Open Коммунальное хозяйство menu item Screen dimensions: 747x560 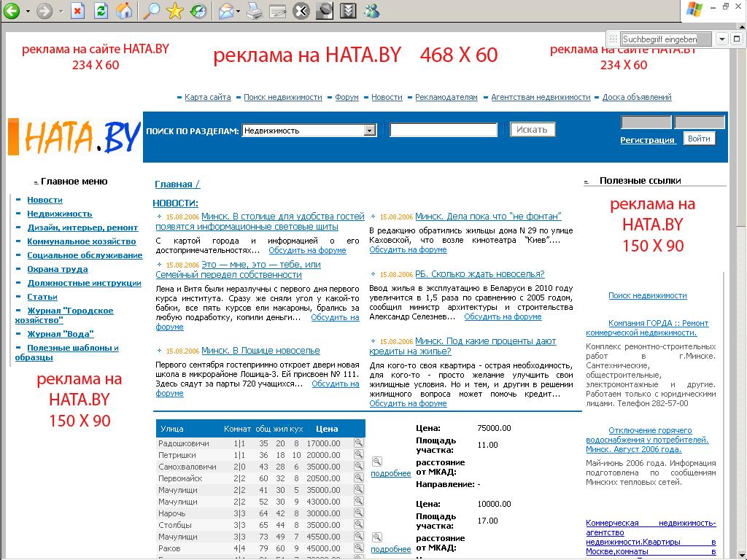click(82, 241)
